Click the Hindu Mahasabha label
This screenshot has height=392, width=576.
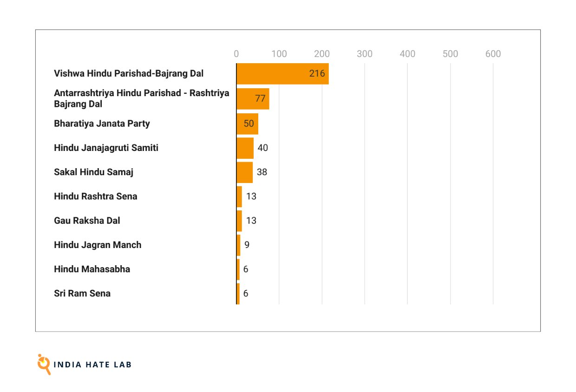click(x=92, y=269)
